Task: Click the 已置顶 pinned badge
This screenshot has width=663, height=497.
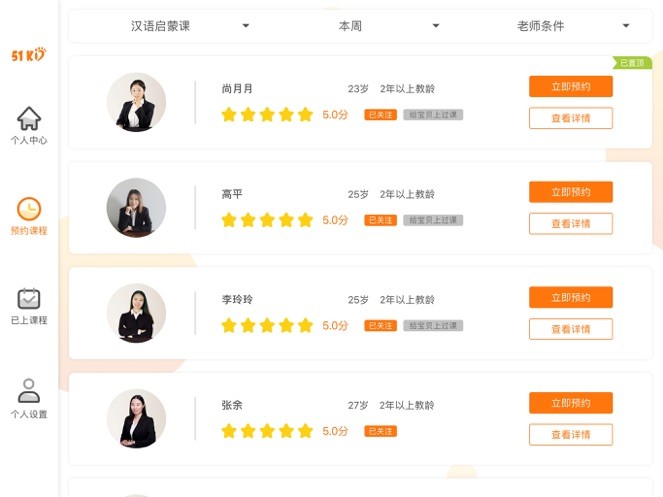Action: [x=632, y=63]
